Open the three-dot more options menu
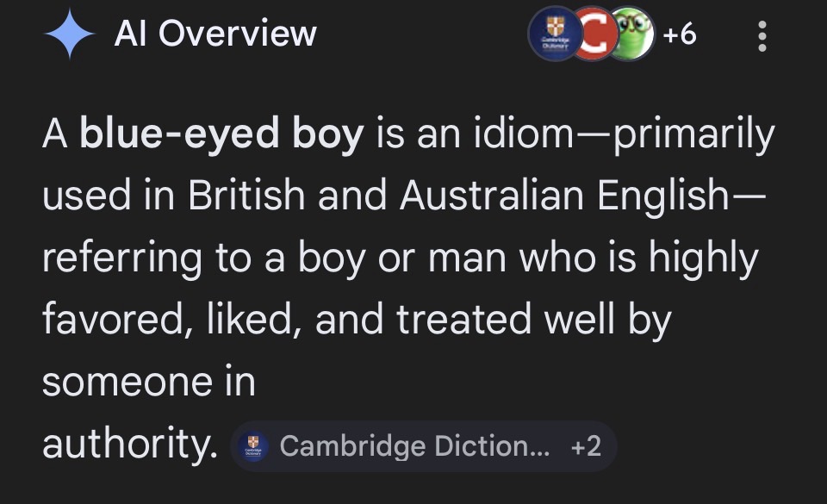827x504 pixels. (x=762, y=37)
